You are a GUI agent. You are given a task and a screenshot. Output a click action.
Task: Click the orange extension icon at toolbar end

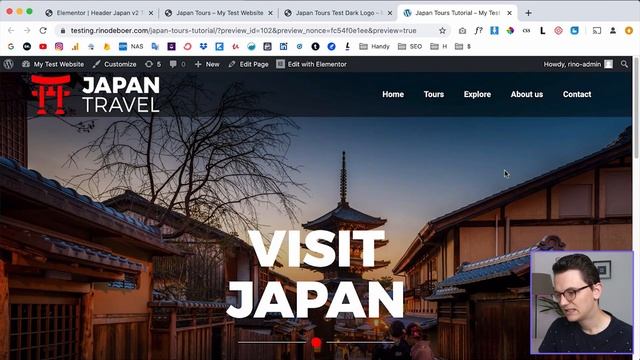(x=629, y=31)
